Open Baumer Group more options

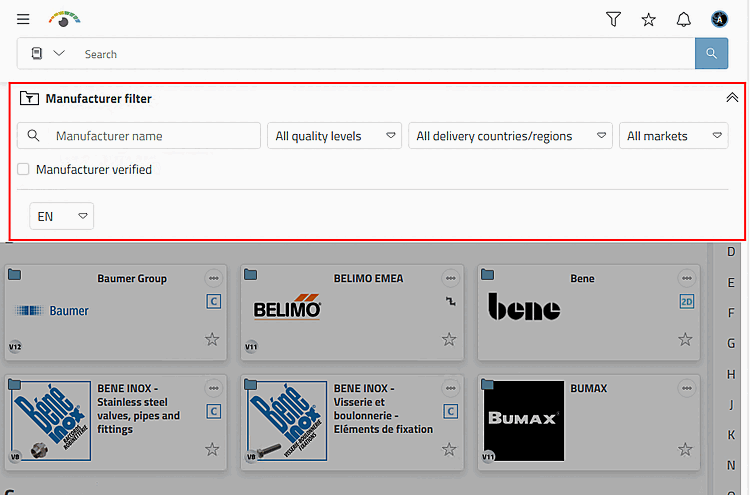click(213, 278)
